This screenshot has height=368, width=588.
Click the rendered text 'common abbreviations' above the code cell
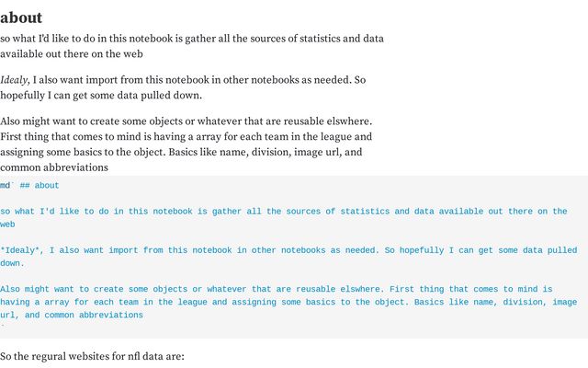coord(54,167)
